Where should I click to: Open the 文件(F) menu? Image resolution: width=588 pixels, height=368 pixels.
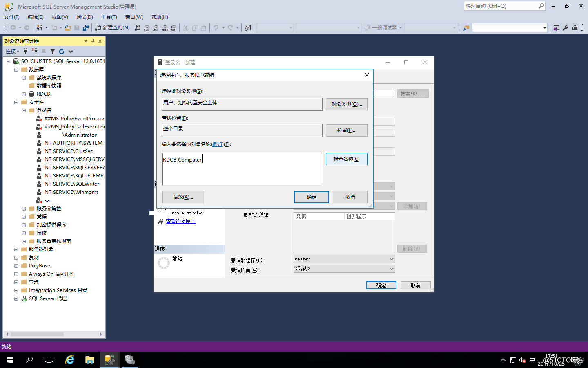click(12, 17)
